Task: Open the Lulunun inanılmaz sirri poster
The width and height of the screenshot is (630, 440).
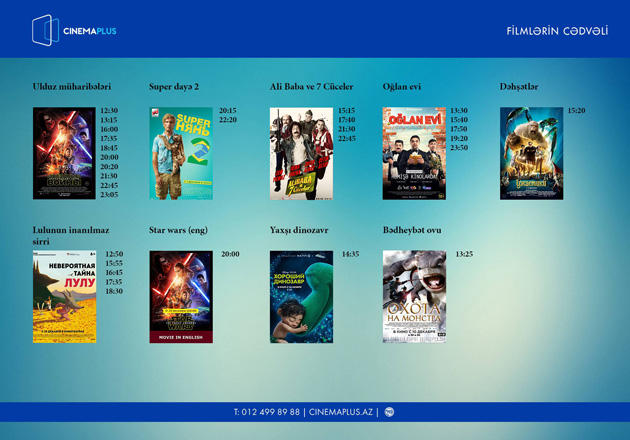Action: click(x=64, y=297)
